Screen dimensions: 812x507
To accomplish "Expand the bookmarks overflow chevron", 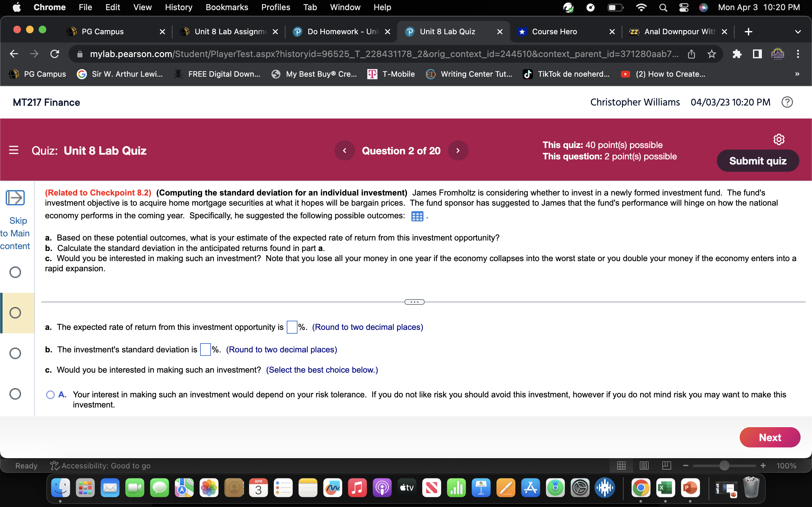I will (797, 74).
